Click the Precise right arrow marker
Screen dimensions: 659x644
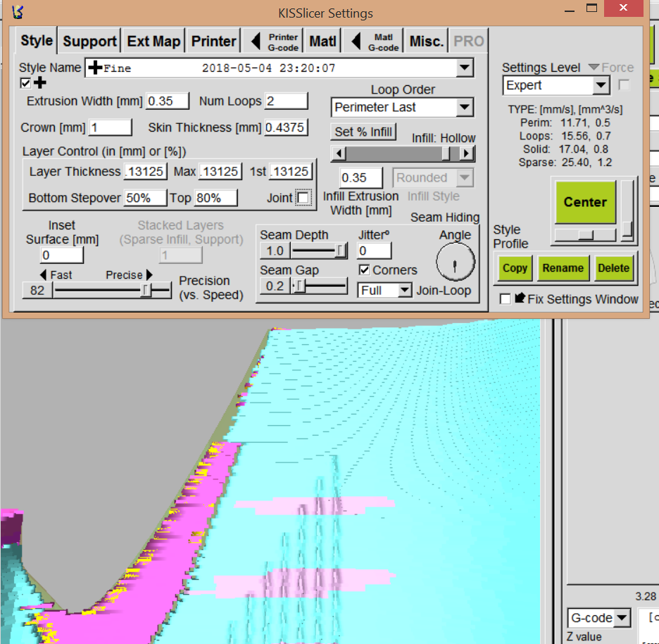click(149, 274)
